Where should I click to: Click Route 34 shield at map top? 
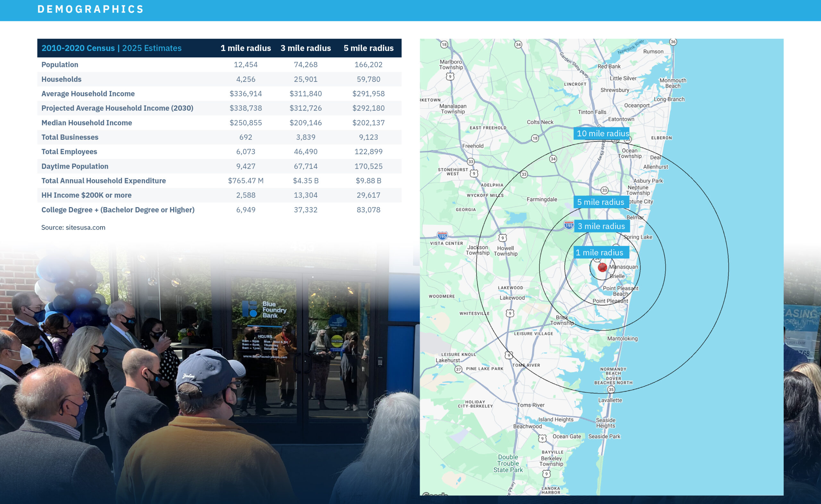click(518, 44)
